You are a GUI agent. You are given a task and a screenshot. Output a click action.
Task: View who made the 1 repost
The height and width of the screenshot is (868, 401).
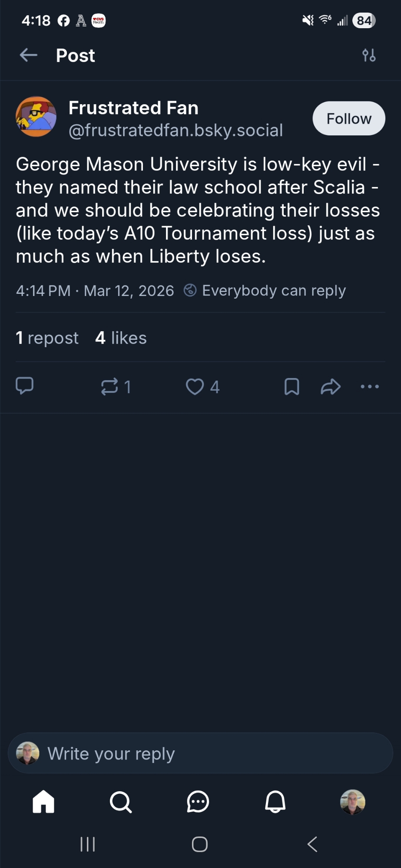(47, 338)
